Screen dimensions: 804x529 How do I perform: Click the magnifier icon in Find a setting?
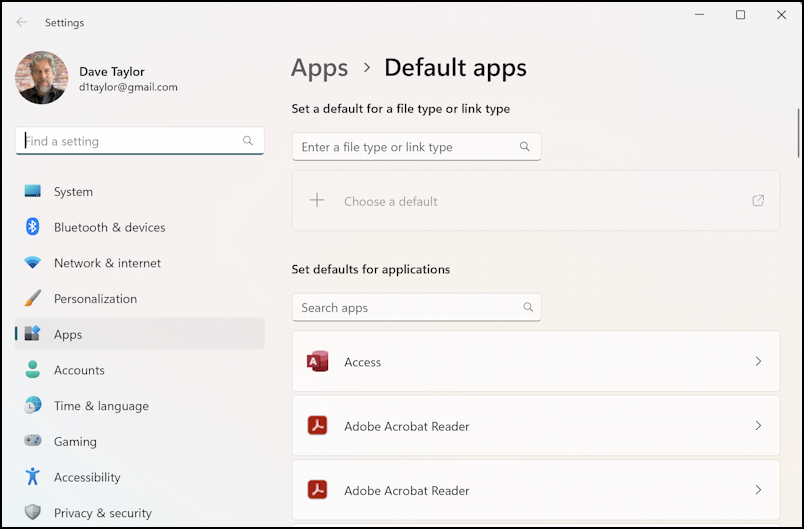click(248, 140)
